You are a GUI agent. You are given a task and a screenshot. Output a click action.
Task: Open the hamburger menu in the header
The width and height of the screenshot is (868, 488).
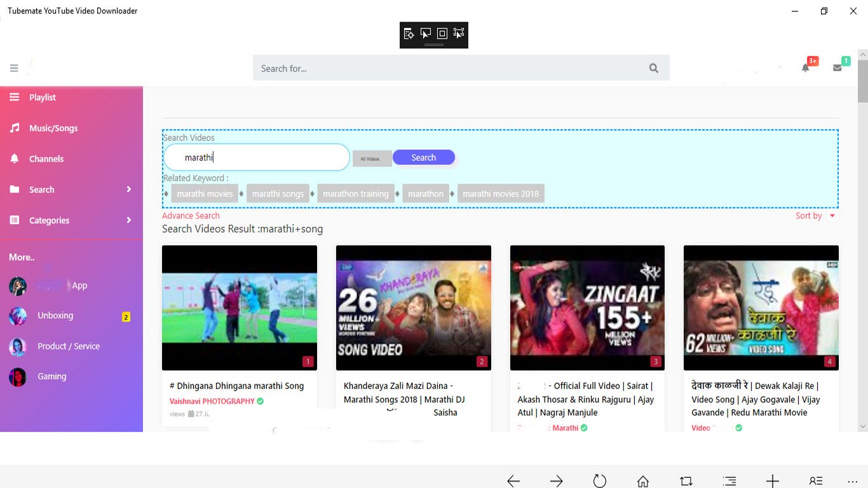click(x=14, y=68)
